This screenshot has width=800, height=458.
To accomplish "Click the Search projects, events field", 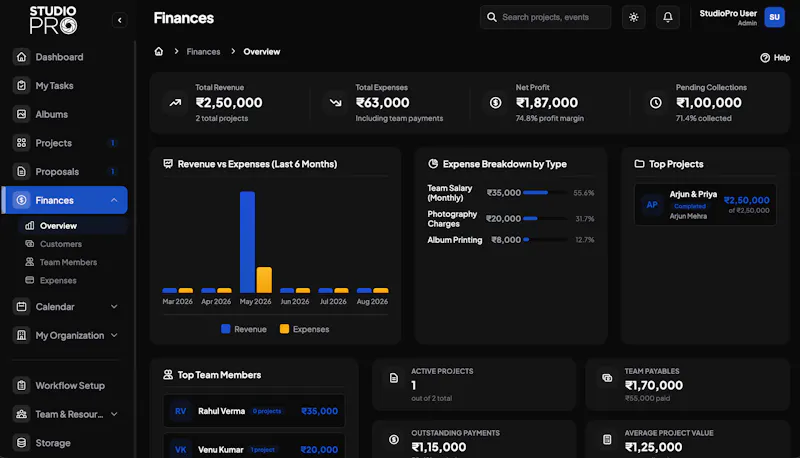I will [545, 17].
